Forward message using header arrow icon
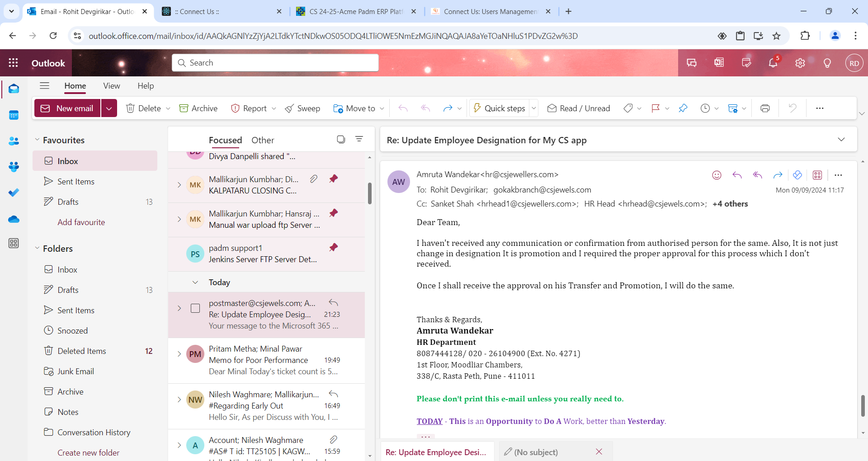This screenshot has height=461, width=868. [778, 175]
